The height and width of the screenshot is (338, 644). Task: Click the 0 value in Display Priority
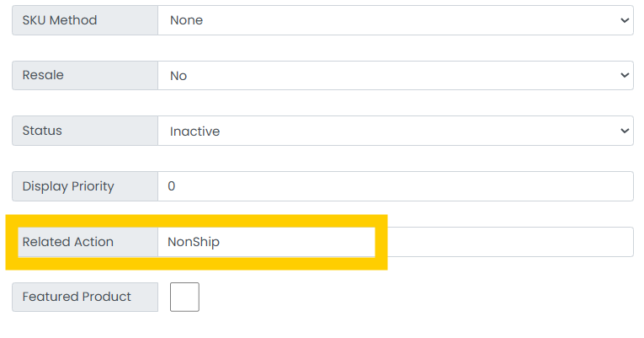172,186
